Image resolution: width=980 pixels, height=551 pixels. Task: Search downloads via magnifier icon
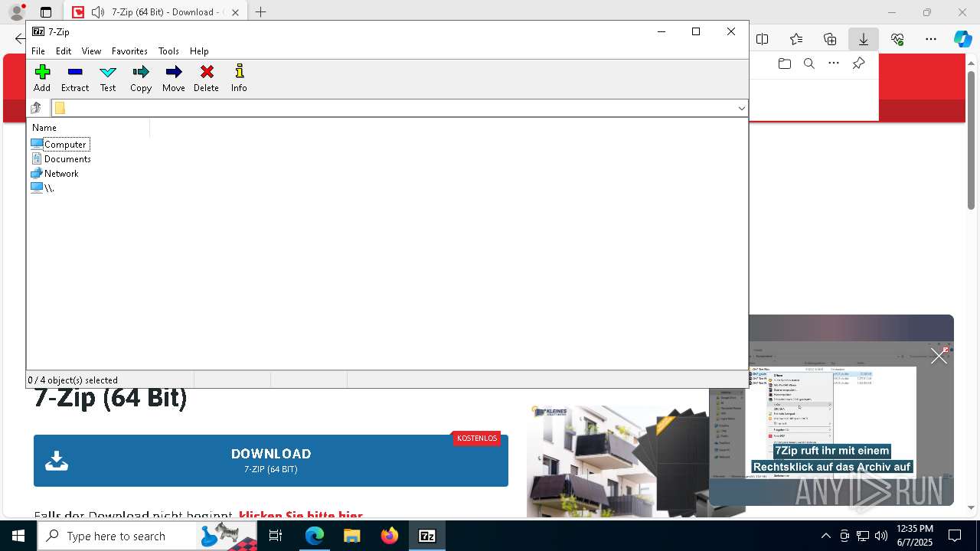[808, 64]
